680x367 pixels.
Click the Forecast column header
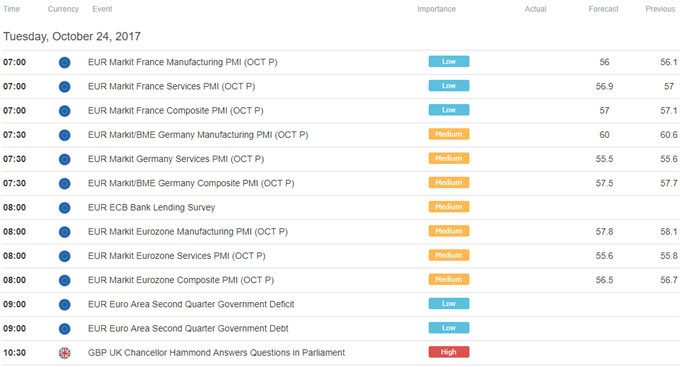[x=603, y=9]
